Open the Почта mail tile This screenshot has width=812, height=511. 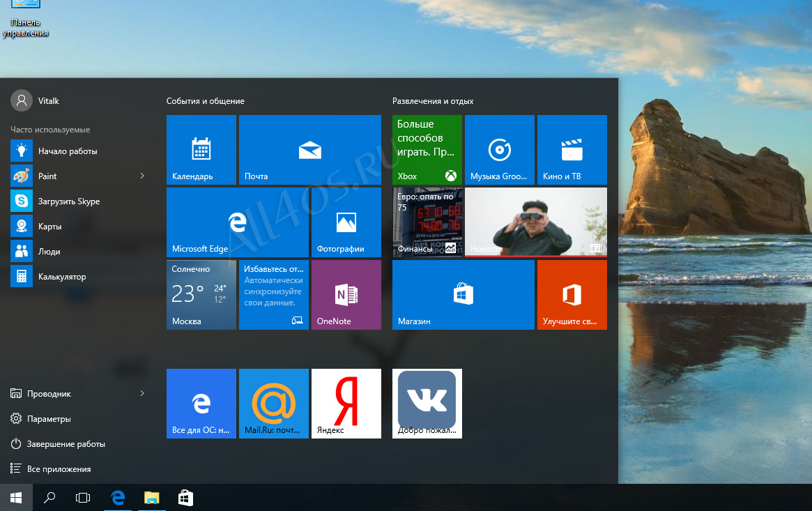[x=309, y=150]
